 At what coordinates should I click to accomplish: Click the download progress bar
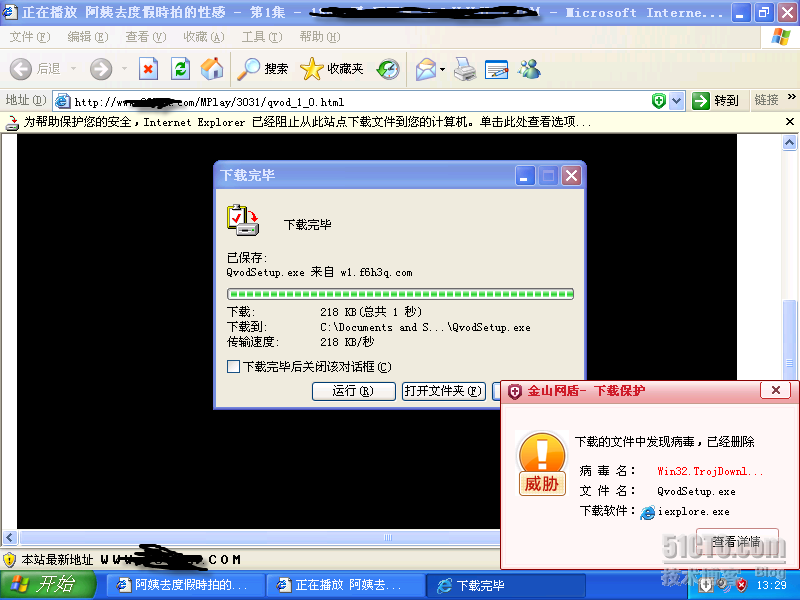point(401,294)
